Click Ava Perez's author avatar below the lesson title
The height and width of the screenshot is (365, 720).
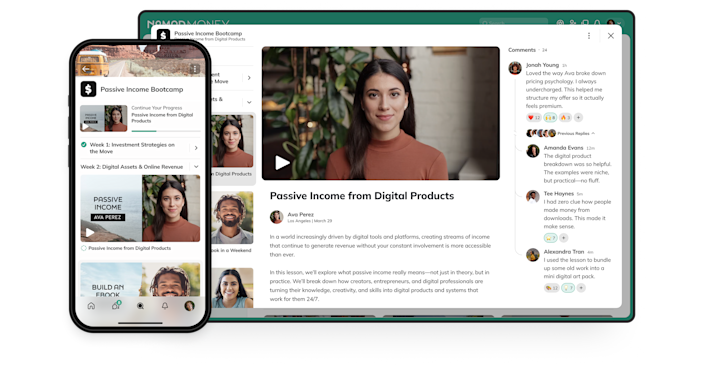(x=276, y=217)
